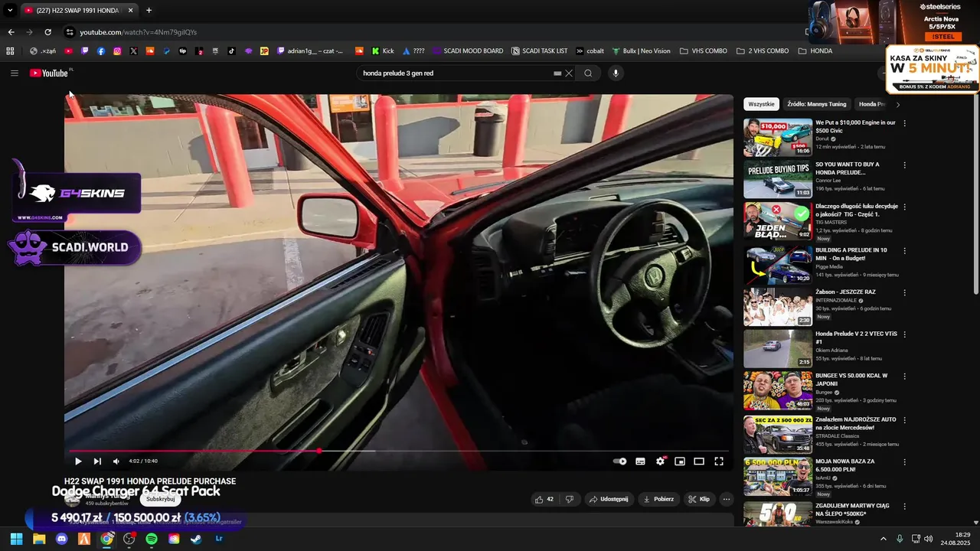Open the Kick bookmark
This screenshot has height=551, width=980.
(x=383, y=51)
